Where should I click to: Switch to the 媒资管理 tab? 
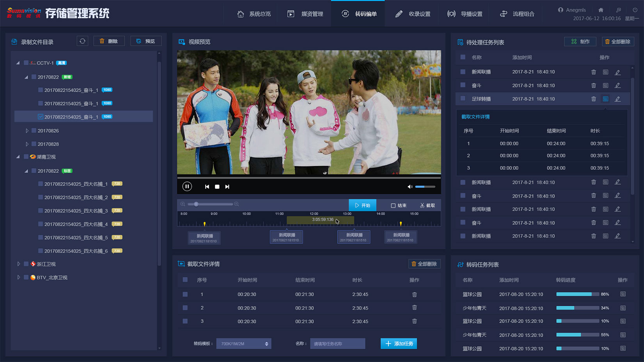[306, 14]
